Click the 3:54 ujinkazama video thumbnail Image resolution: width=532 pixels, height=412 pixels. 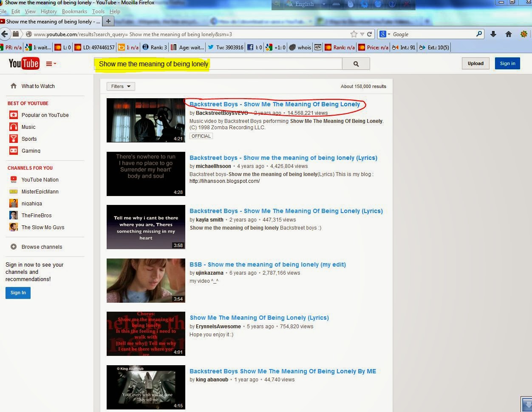pos(146,281)
